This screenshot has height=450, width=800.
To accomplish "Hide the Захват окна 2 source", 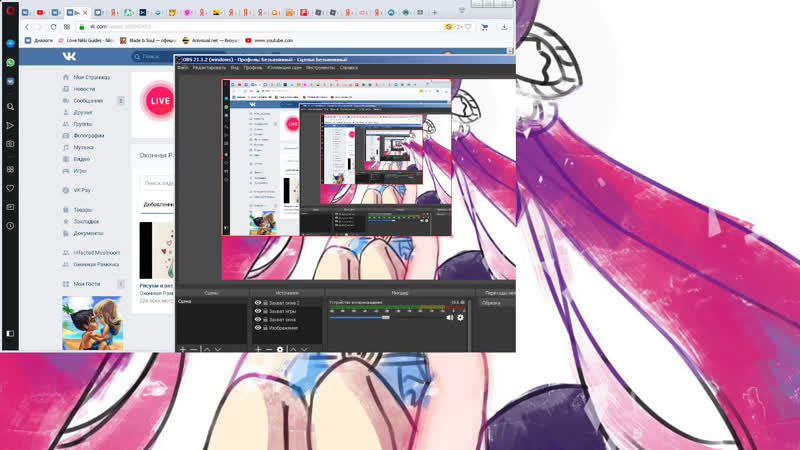I will [258, 302].
